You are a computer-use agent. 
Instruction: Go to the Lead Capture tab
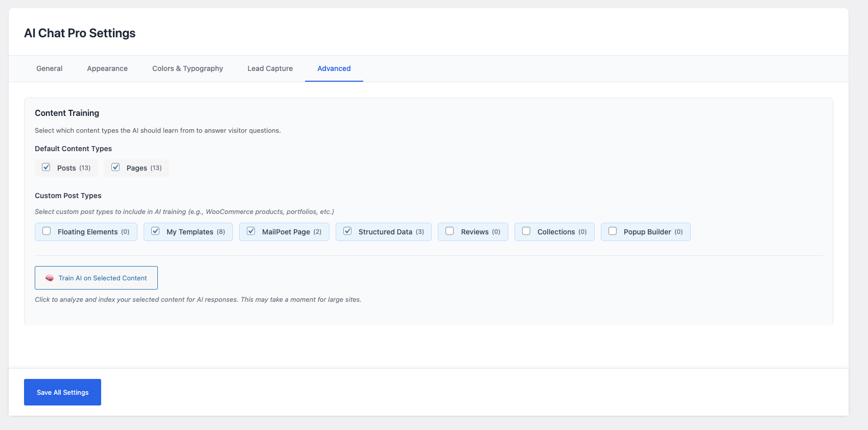(270, 68)
